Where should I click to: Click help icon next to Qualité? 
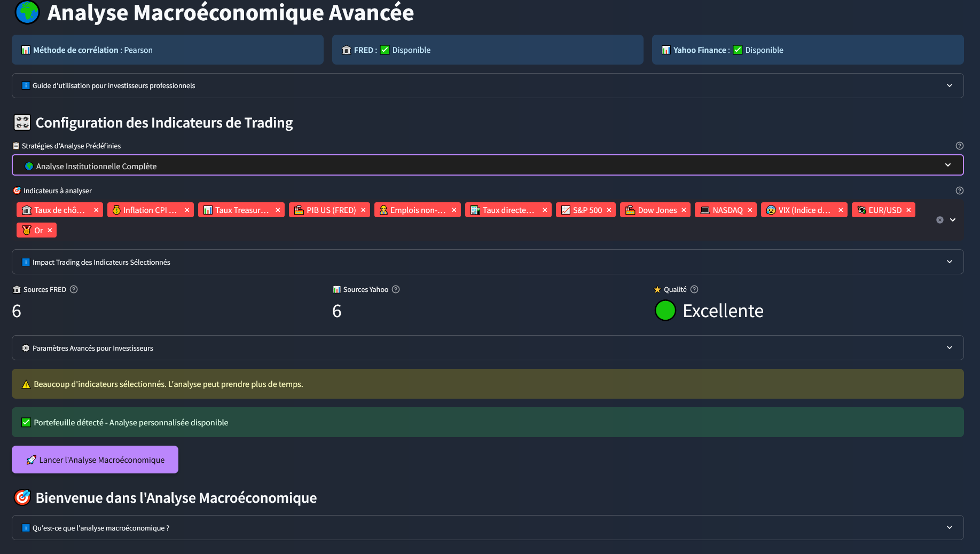694,289
